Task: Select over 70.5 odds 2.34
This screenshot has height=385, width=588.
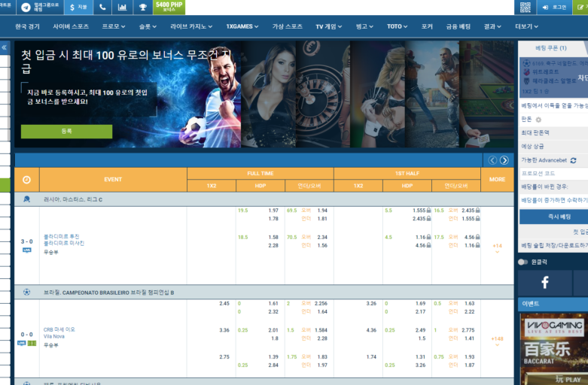Action: (322, 237)
